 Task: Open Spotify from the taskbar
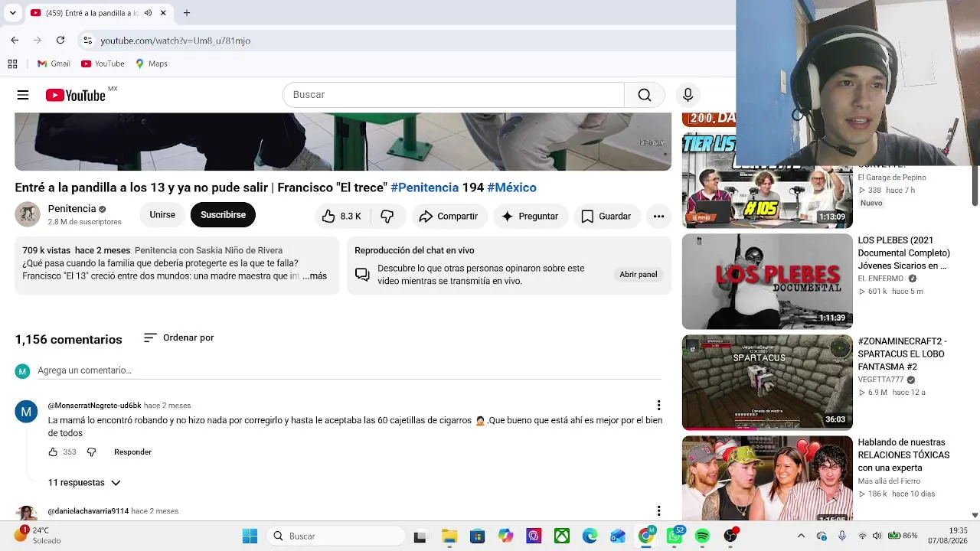click(x=702, y=536)
